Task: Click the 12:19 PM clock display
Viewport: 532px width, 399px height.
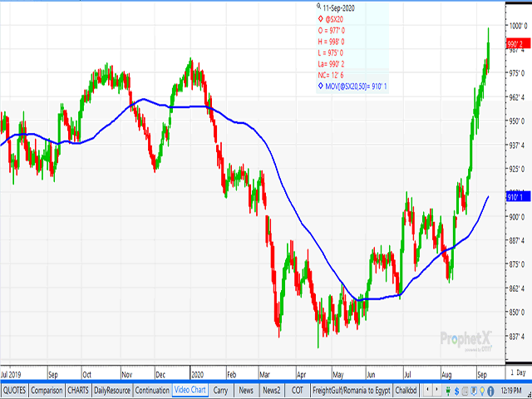Action: click(510, 391)
